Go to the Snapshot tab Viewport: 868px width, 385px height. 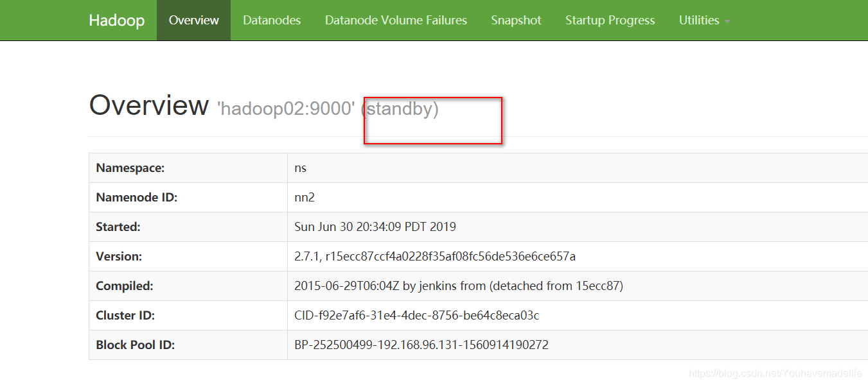coord(516,21)
